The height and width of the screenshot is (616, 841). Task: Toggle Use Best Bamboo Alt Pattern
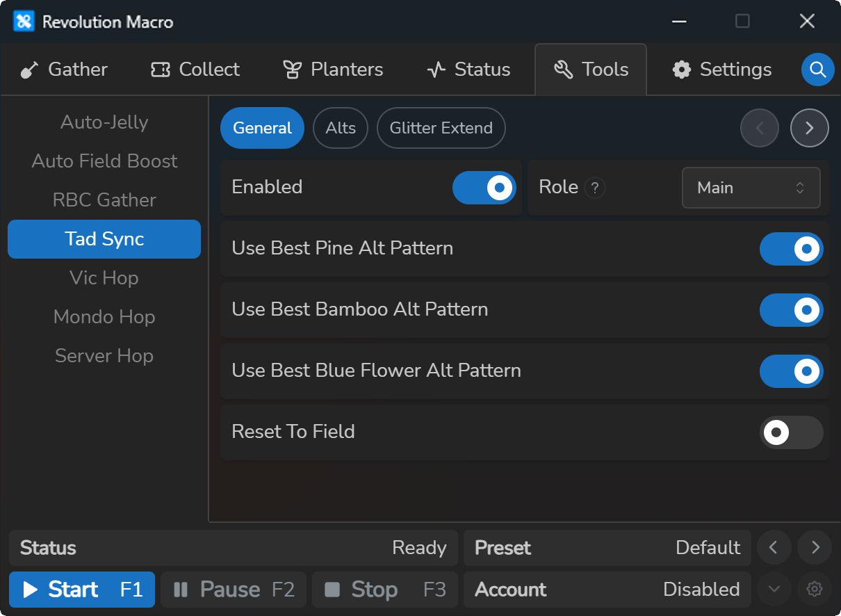click(x=792, y=310)
